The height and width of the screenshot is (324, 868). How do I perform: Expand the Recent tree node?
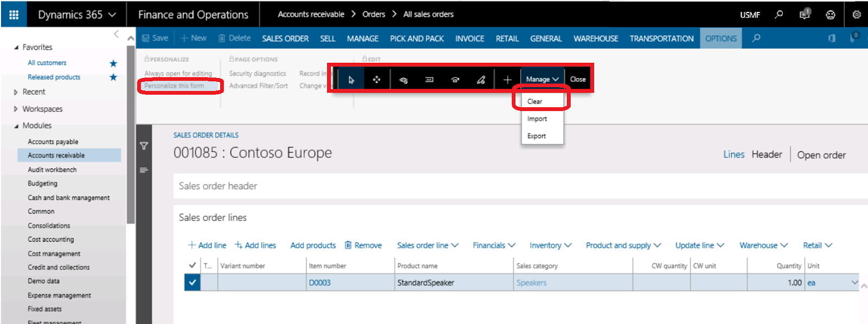coord(16,92)
